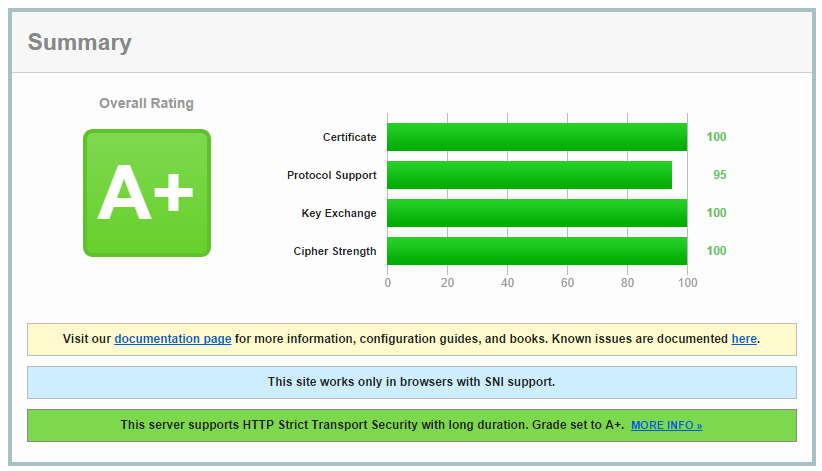Click the Overall Rating caption
822x471 pixels.
coord(146,103)
